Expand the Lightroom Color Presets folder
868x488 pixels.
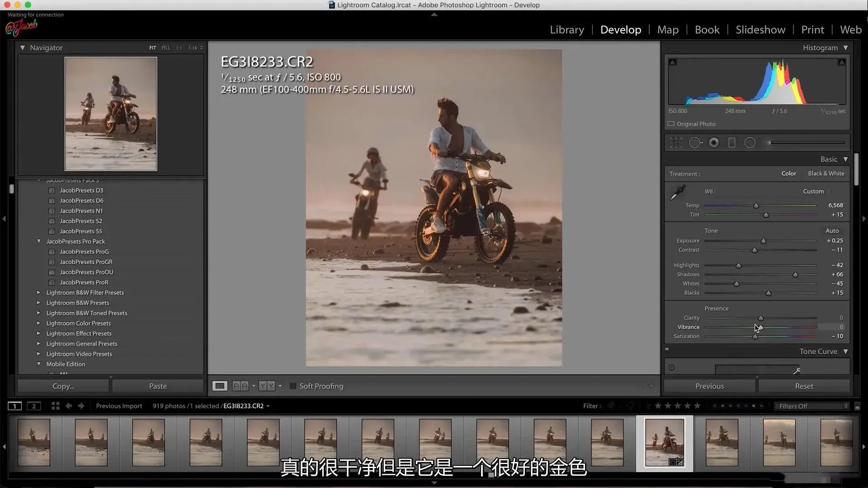pos(39,323)
